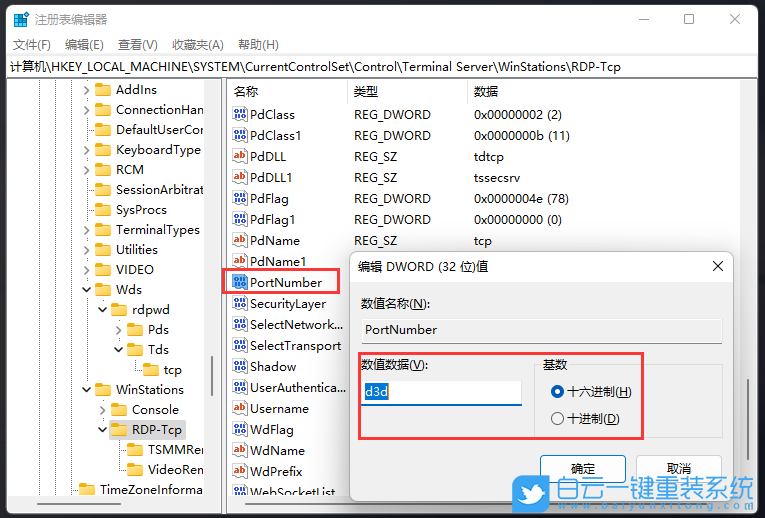Click the PdDLL string value icon
Viewport: 765px width, 518px height.
pos(240,156)
